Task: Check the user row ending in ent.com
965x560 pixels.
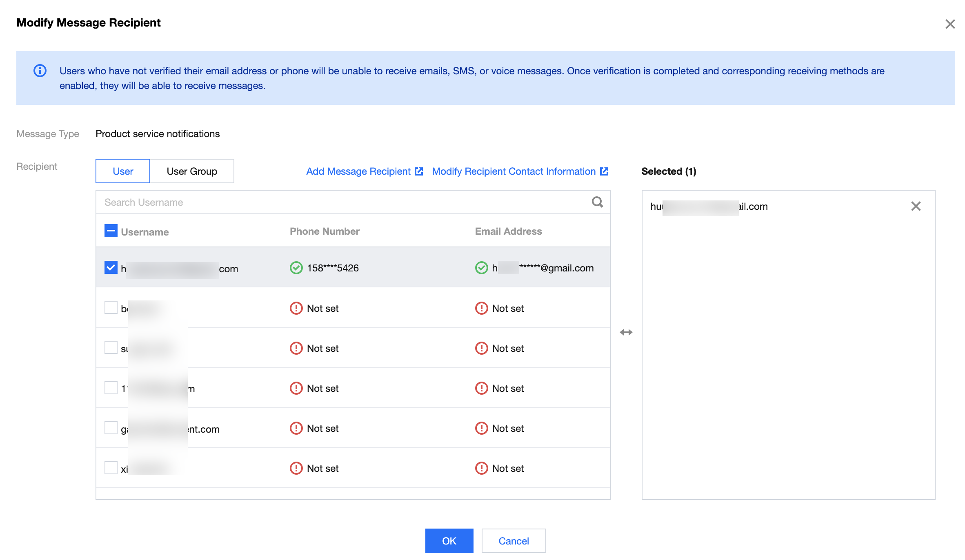Action: (x=111, y=428)
